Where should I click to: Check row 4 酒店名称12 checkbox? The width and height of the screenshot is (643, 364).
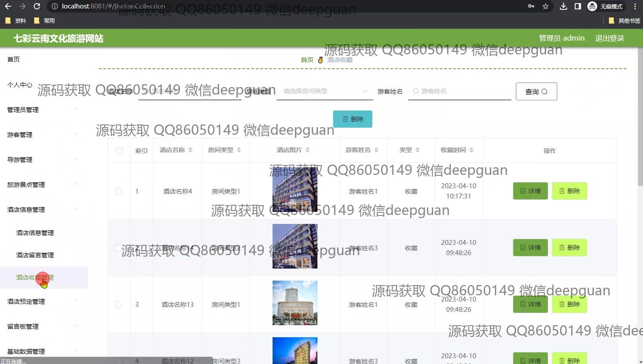pos(118,361)
